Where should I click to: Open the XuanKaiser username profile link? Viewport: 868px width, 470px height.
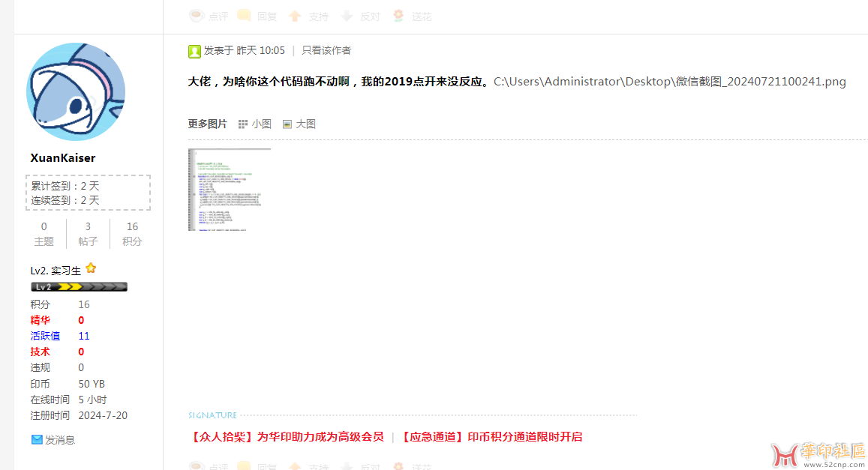click(62, 157)
